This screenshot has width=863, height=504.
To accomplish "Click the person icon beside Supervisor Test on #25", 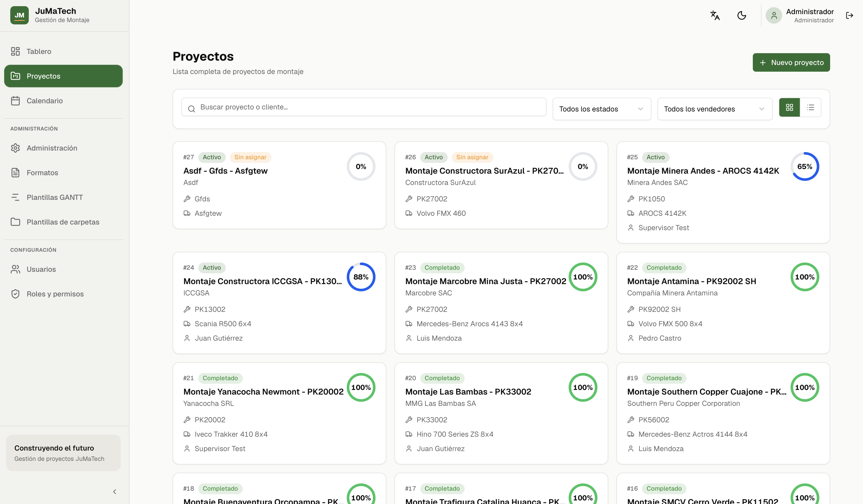I will [631, 228].
